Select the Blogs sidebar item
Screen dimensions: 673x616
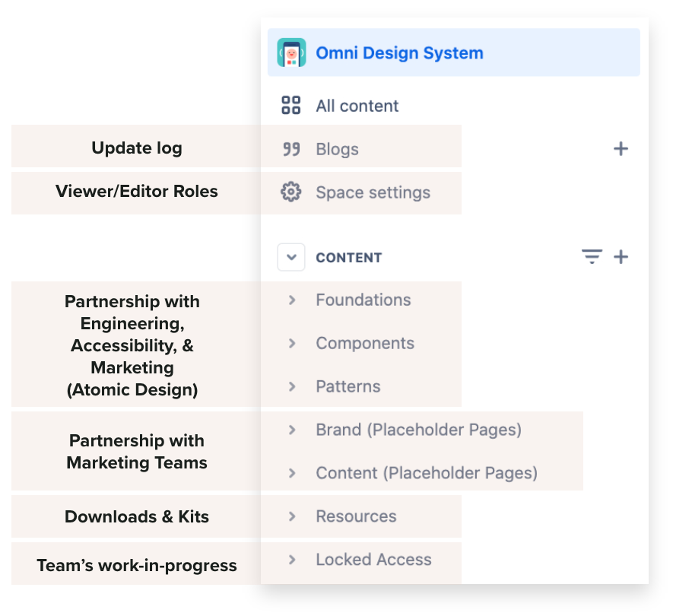(337, 149)
